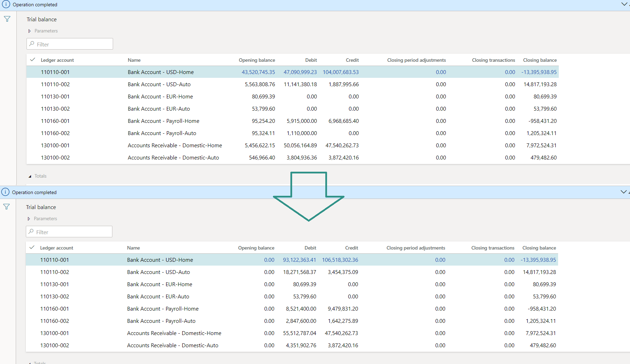Open debit link 47,090,999.23
The image size is (630, 364).
(300, 72)
